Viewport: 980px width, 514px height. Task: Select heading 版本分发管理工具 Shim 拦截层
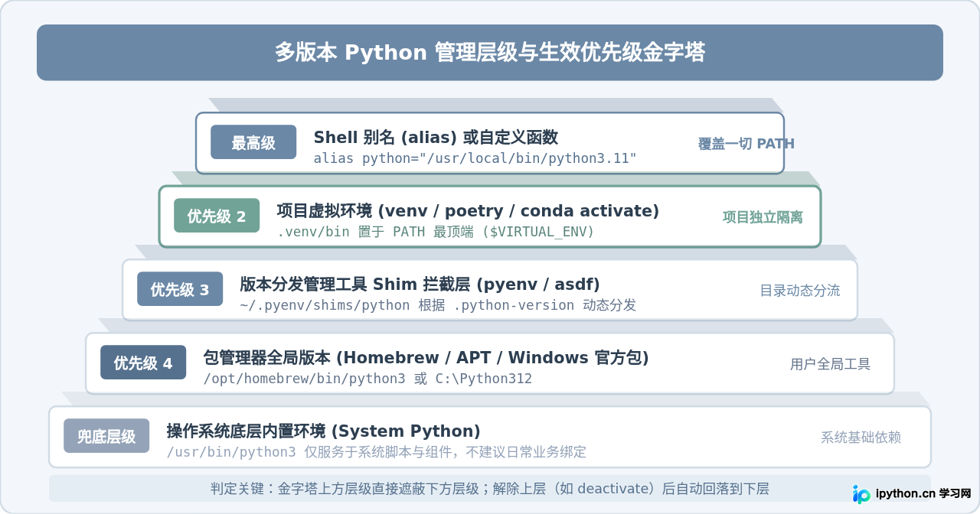[x=420, y=285]
